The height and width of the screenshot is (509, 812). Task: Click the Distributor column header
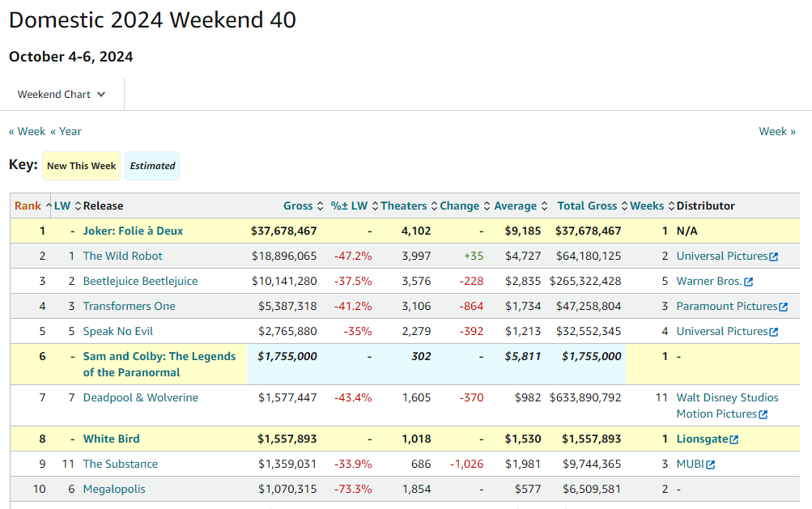coord(705,206)
